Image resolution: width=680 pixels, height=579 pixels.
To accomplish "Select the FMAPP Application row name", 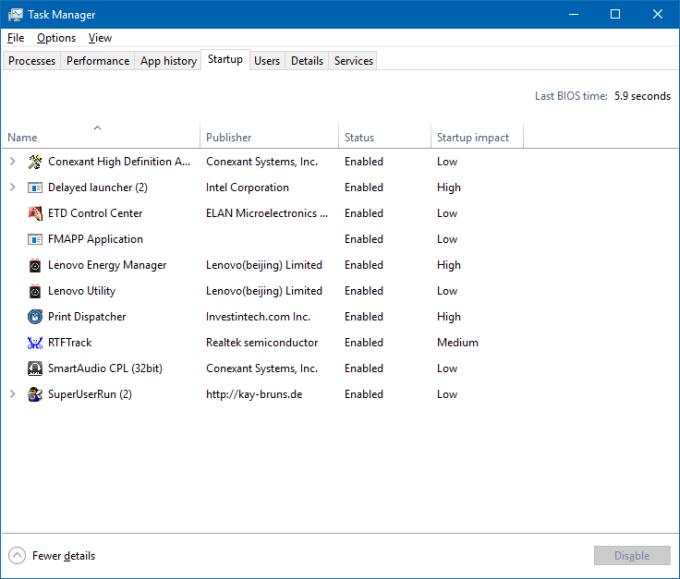I will [95, 239].
